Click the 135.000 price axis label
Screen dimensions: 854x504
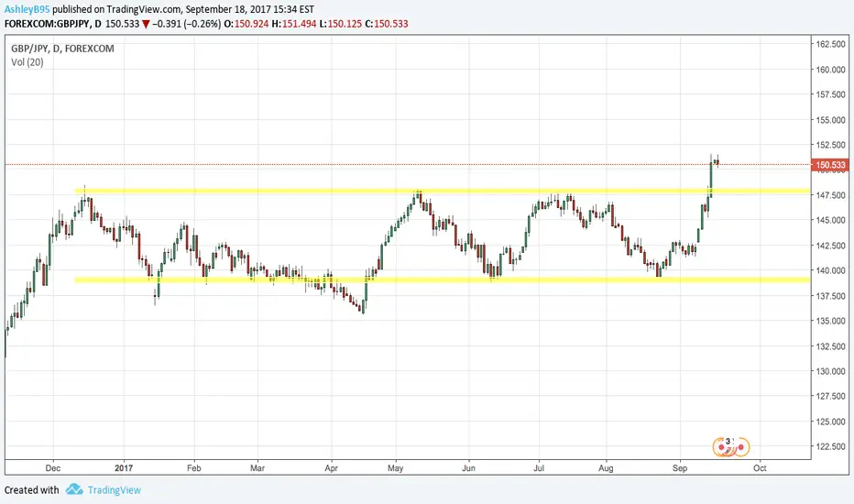pyautogui.click(x=830, y=321)
